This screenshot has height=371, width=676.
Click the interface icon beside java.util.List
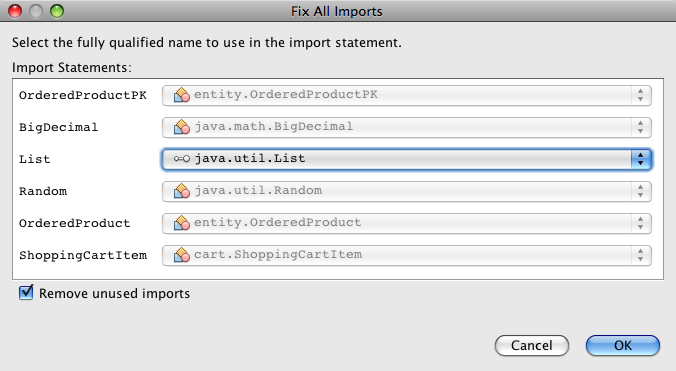coord(182,159)
